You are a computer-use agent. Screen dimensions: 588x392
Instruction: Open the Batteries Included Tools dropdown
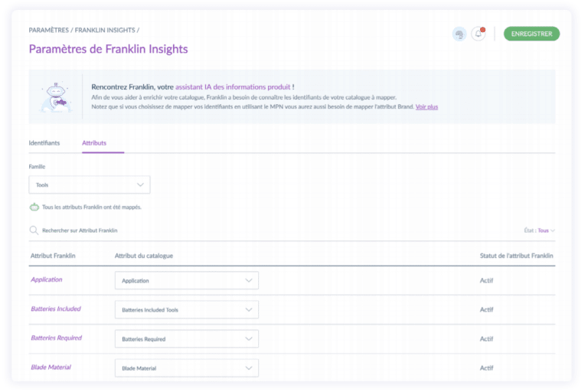(x=186, y=309)
